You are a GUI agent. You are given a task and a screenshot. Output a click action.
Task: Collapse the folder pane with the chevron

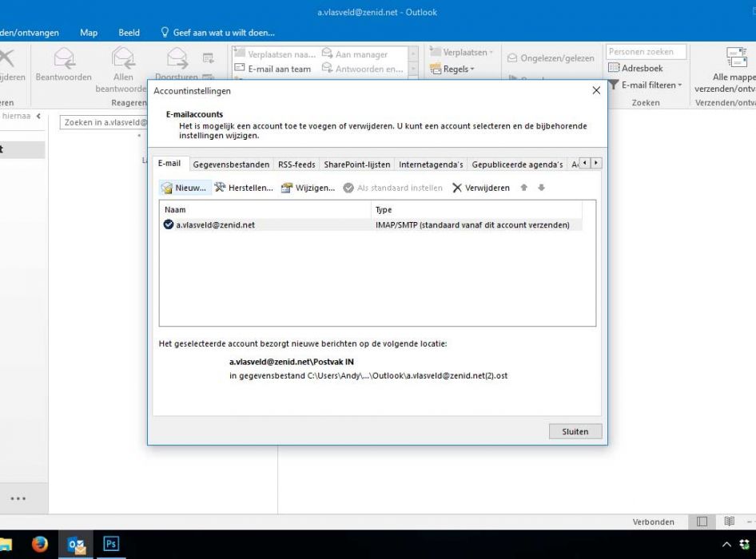[38, 116]
